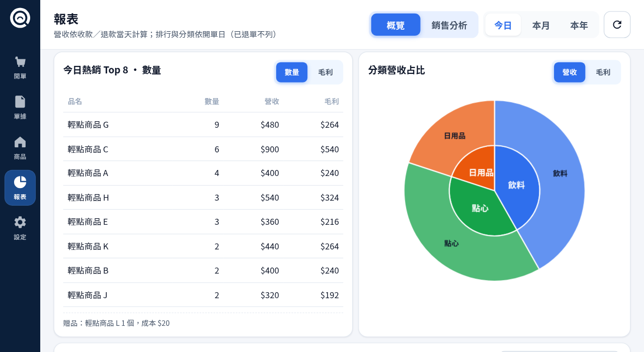Click the quantity 9 cell
The image size is (644, 352).
click(x=217, y=125)
